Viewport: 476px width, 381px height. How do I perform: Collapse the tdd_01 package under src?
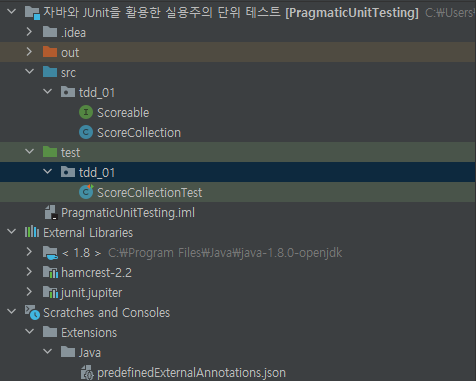(48, 91)
